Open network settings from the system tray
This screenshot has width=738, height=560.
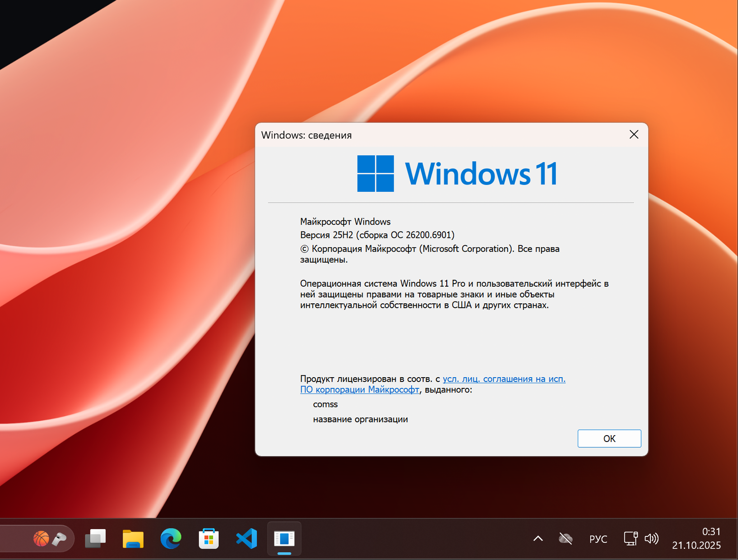pyautogui.click(x=630, y=538)
